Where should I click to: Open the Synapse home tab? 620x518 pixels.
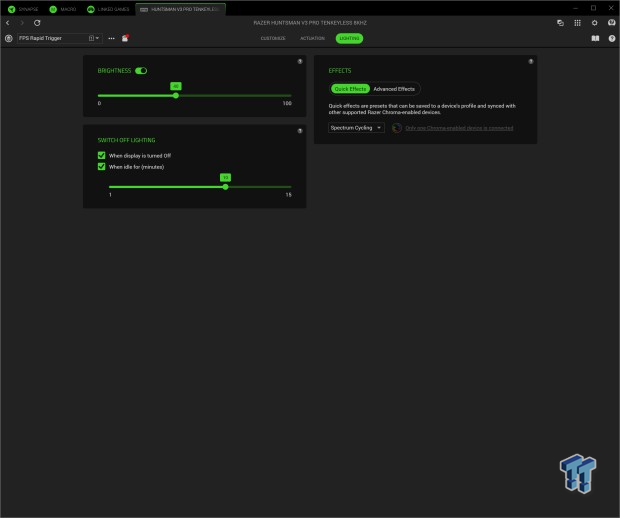(x=23, y=9)
